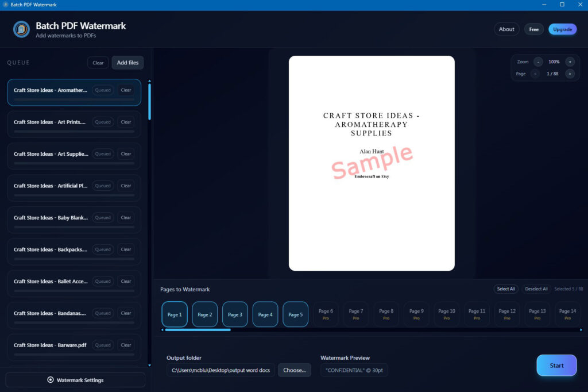This screenshot has height=392, width=588.
Task: Select the Pro-locked Page 12 tile
Action: [507, 314]
